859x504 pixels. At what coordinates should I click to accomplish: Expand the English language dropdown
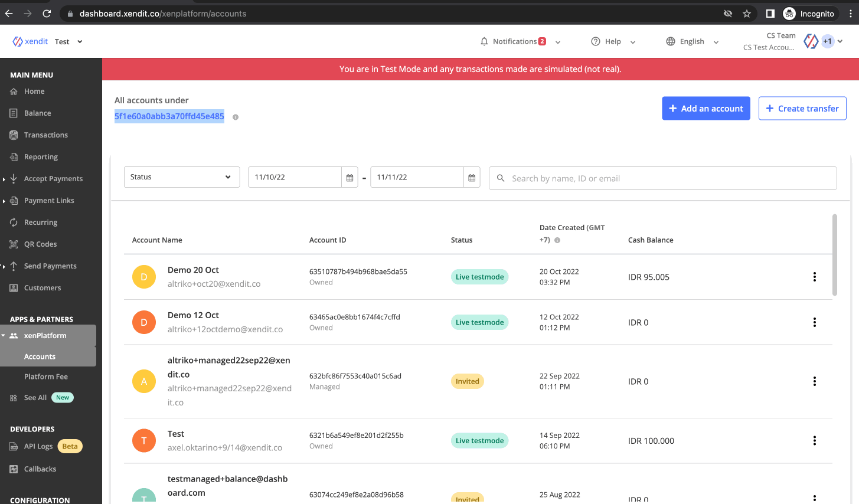(x=692, y=41)
